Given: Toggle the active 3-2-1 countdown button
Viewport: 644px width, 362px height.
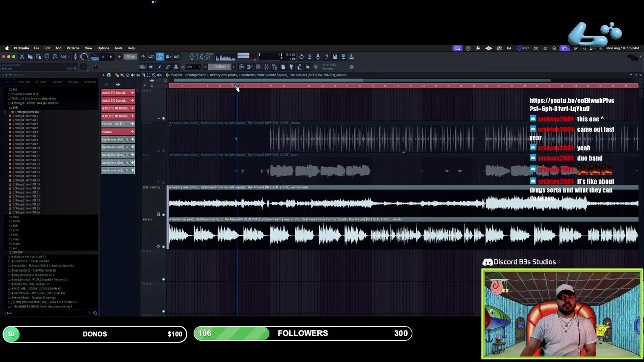Looking at the screenshot, I should pyautogui.click(x=159, y=57).
